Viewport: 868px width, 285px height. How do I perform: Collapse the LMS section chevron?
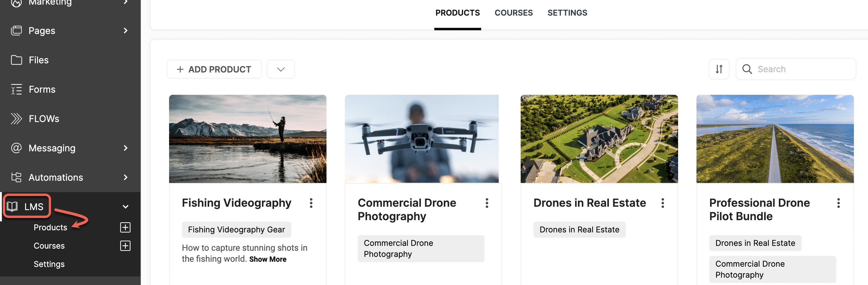point(126,207)
